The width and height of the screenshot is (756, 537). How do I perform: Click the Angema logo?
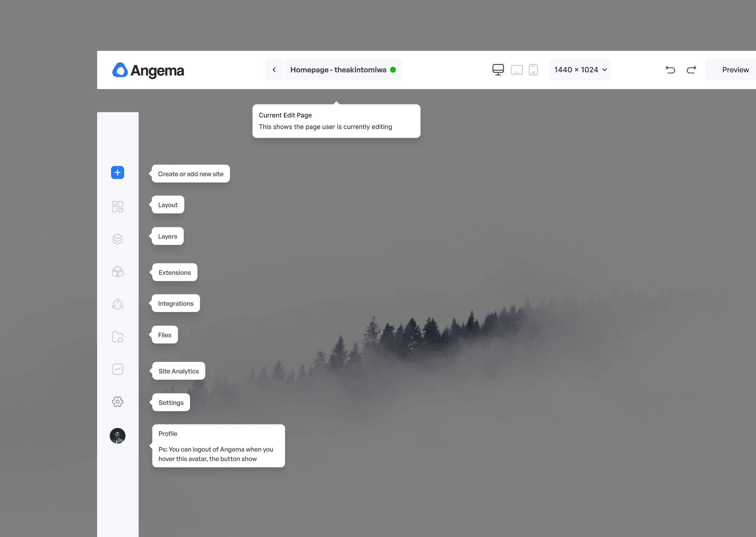[148, 70]
